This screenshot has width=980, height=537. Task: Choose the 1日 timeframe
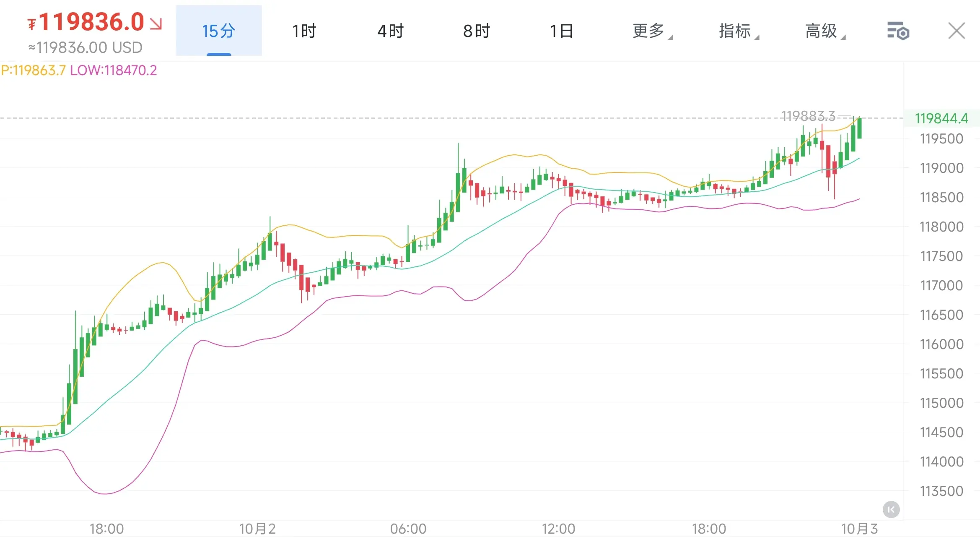562,31
